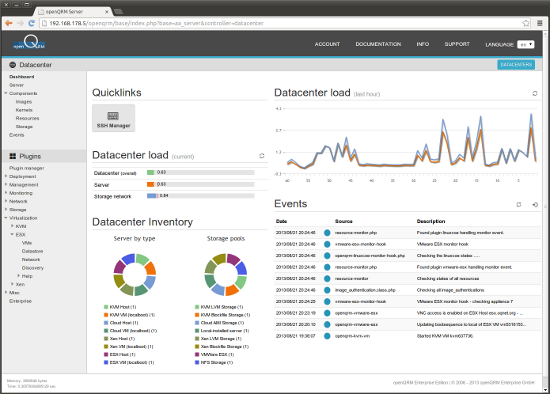Expand the Deployment plugin section
Viewport: 550px width, 394px height.
(x=6, y=176)
